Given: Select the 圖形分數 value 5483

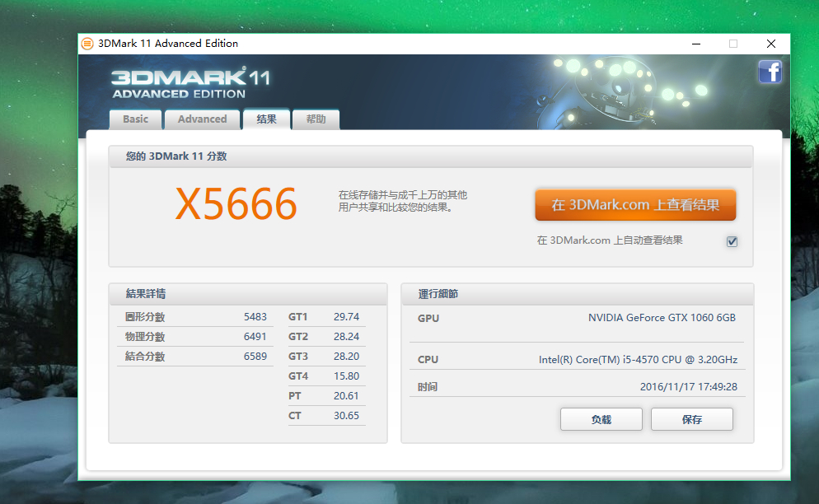Looking at the screenshot, I should pyautogui.click(x=255, y=317).
